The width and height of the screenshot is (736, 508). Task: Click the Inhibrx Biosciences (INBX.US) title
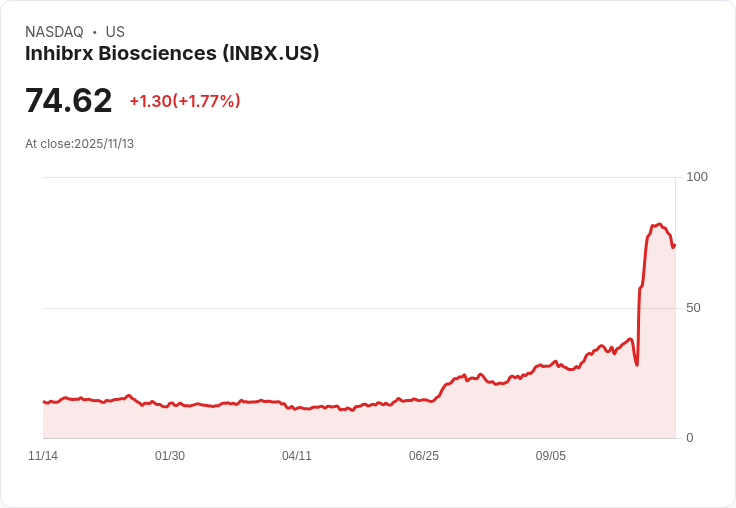click(172, 54)
